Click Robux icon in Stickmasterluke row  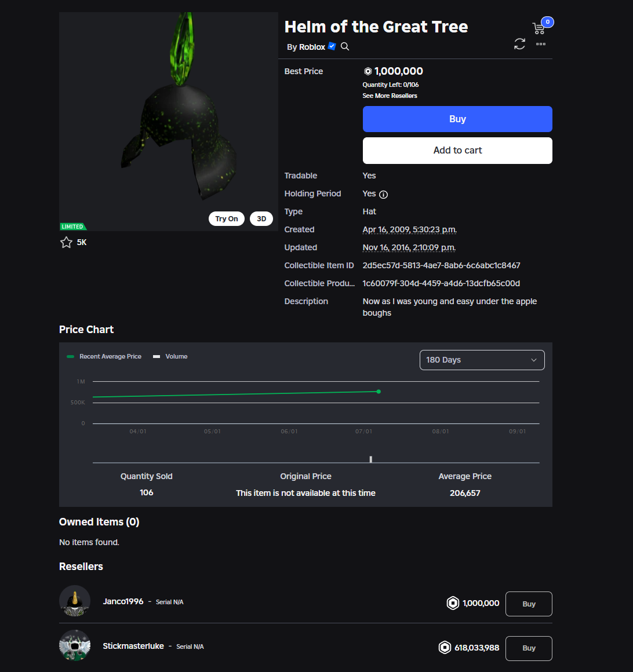click(445, 647)
